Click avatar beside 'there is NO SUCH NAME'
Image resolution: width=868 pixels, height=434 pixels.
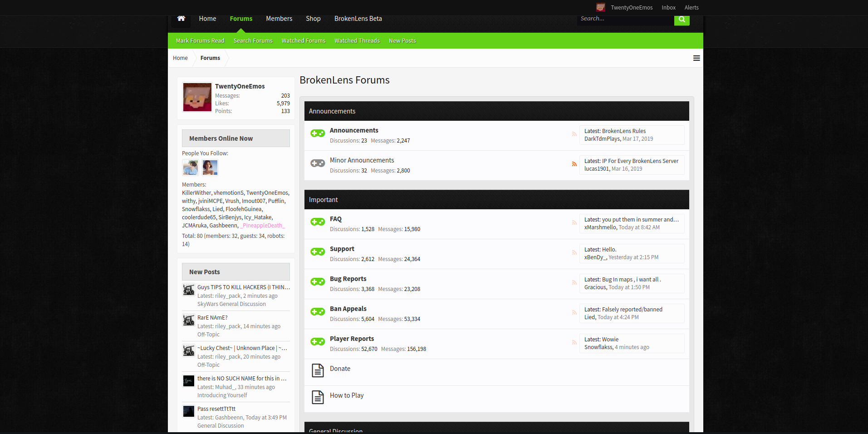[x=189, y=381]
